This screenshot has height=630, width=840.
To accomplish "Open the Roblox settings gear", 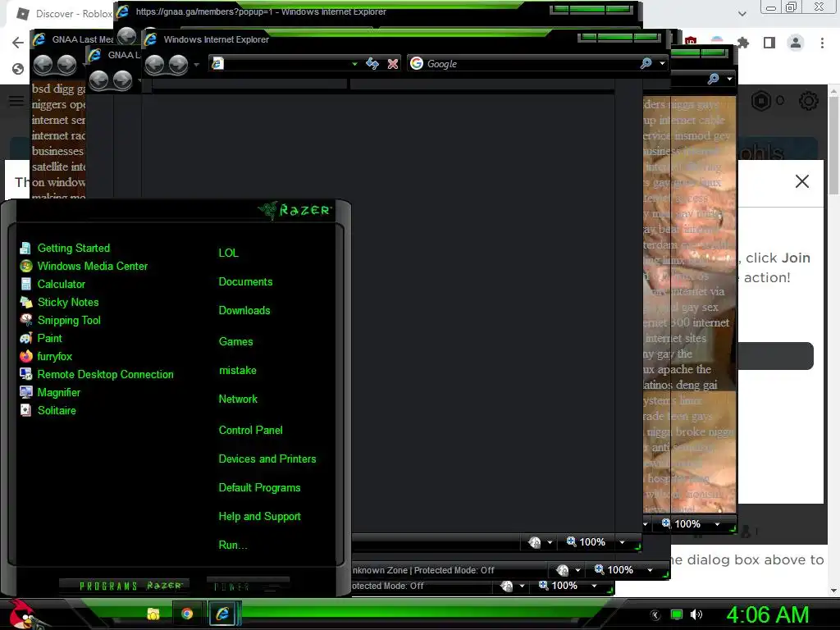I will (808, 101).
